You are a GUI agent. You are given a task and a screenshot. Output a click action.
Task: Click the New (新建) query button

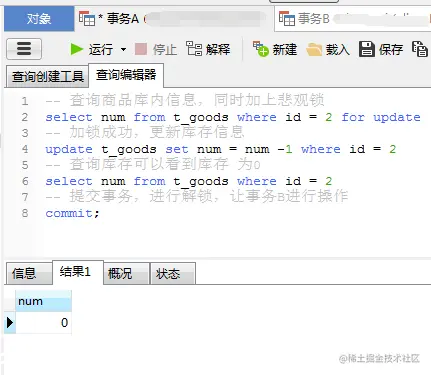coord(275,49)
